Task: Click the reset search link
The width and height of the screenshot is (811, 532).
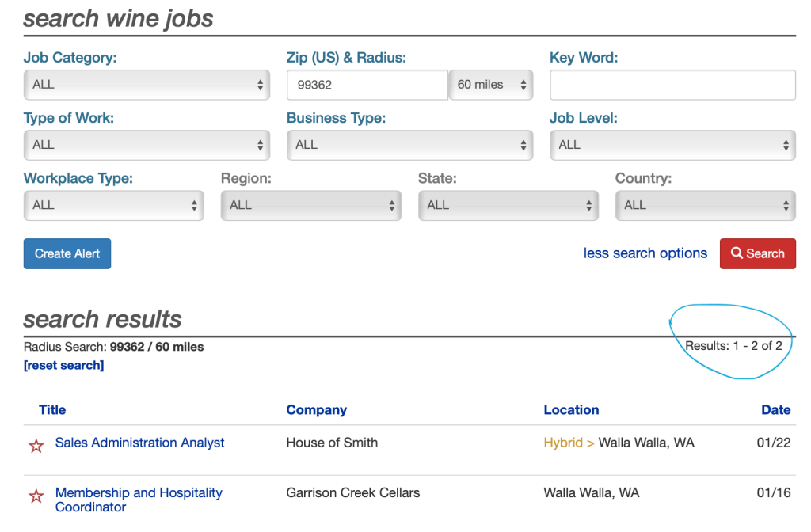Action: click(63, 365)
